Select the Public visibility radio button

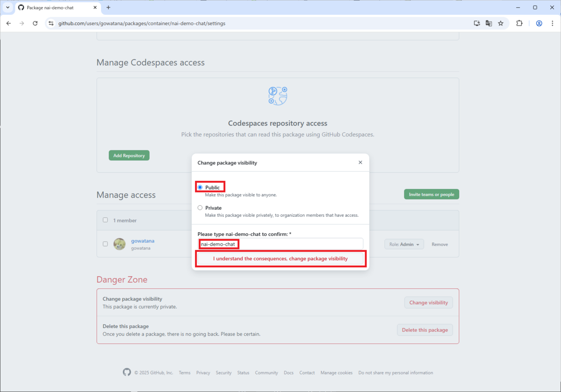tap(200, 187)
